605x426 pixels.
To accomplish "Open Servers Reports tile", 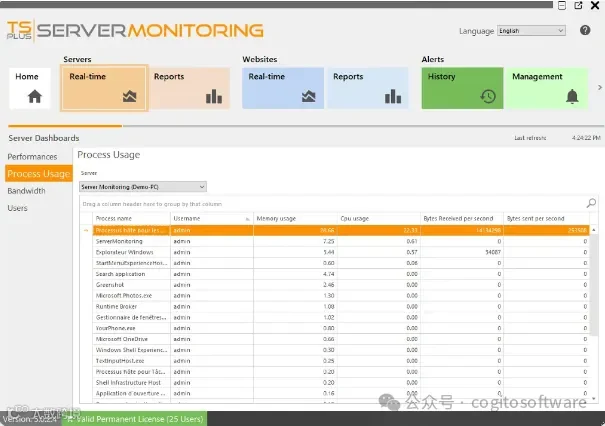I will (189, 88).
